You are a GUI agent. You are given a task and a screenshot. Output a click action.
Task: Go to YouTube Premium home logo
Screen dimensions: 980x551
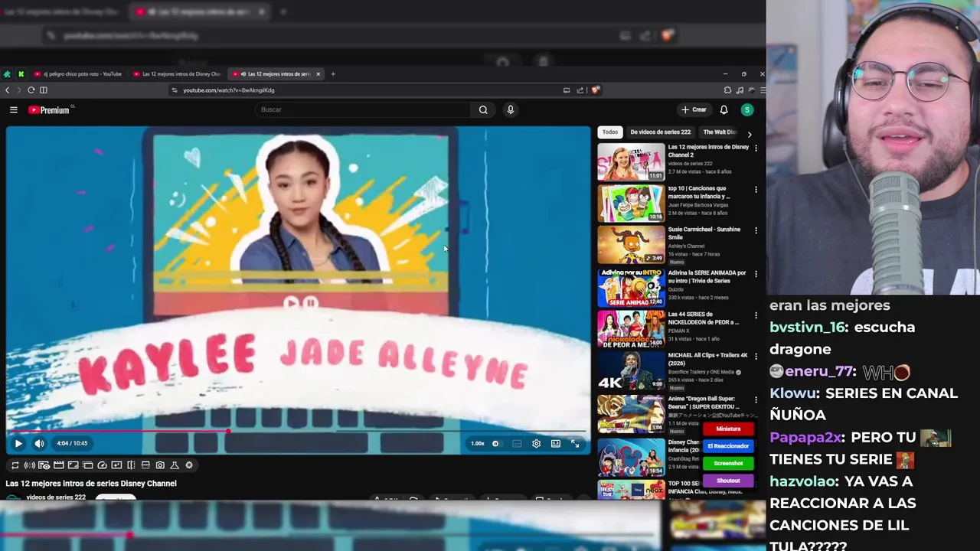pos(51,110)
